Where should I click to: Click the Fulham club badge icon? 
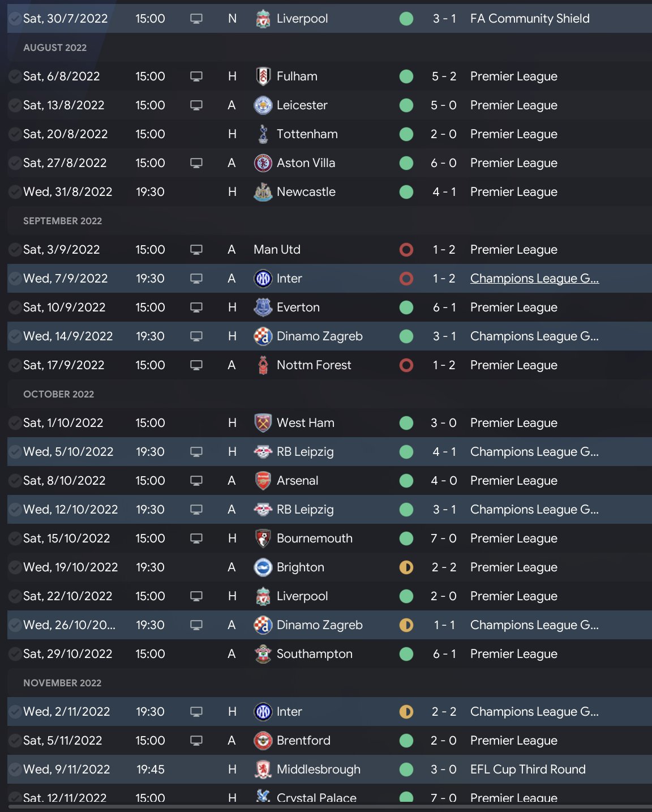click(263, 76)
